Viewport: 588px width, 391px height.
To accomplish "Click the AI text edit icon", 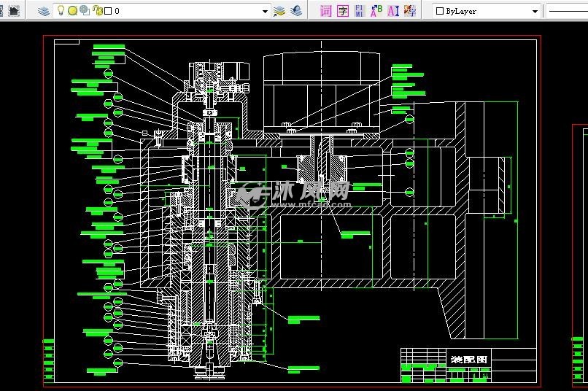I will [393, 11].
